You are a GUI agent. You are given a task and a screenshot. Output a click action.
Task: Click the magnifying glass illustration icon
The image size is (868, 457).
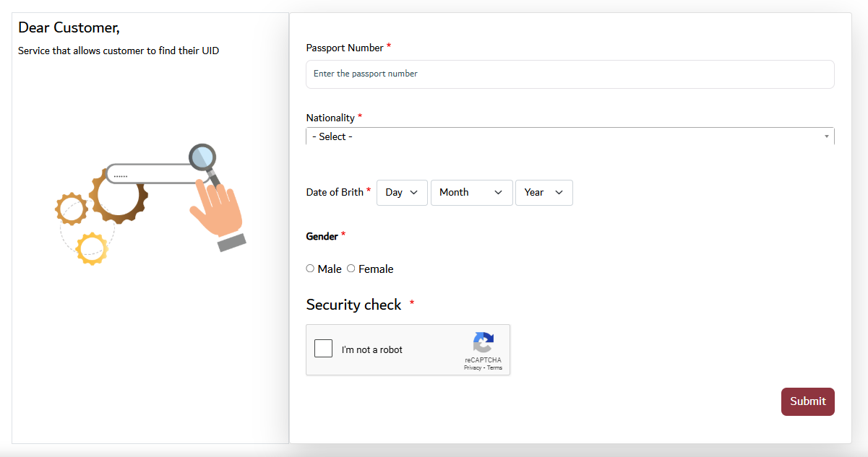[203, 157]
